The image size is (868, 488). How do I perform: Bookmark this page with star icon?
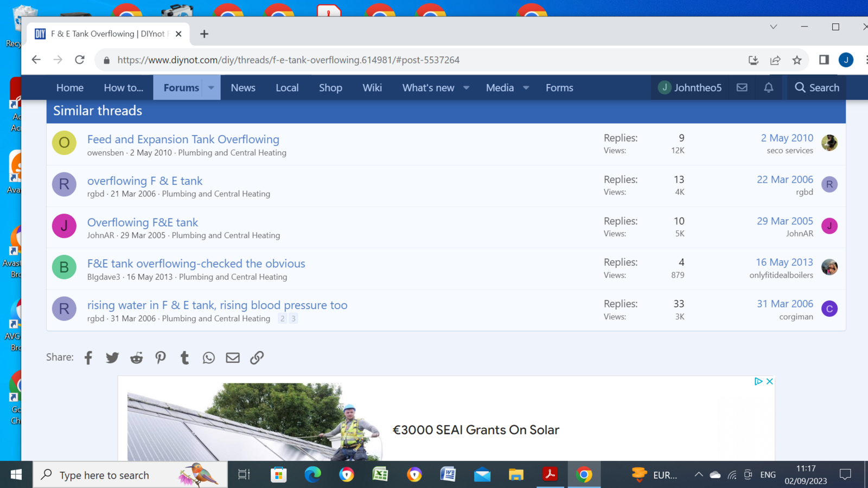(x=797, y=60)
